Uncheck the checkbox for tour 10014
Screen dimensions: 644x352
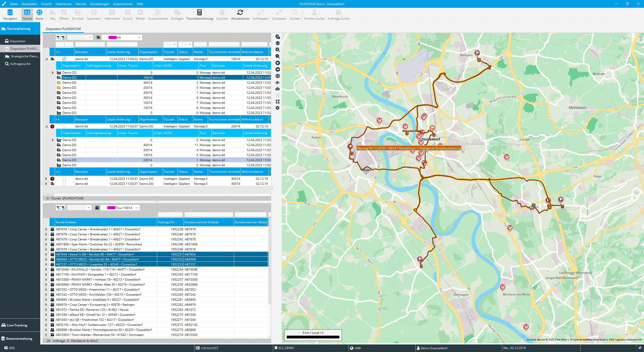[x=64, y=59]
